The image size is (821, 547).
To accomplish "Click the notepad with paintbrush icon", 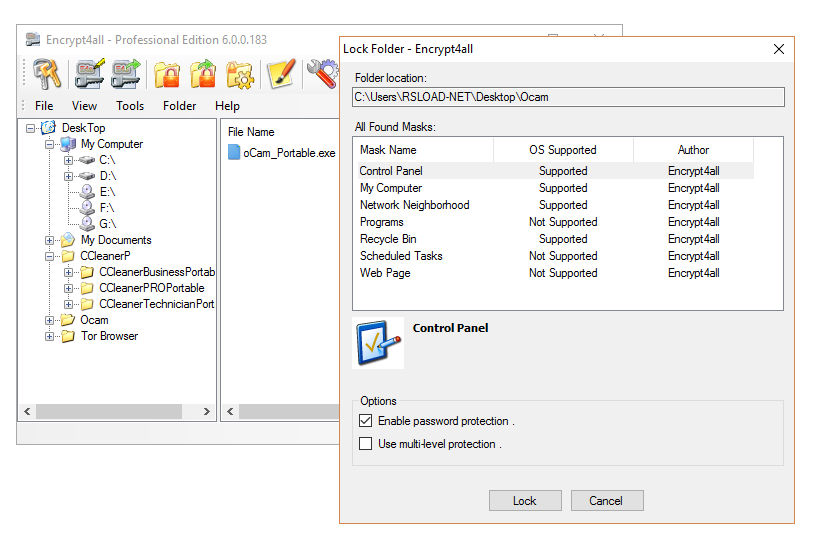I will click(x=282, y=74).
